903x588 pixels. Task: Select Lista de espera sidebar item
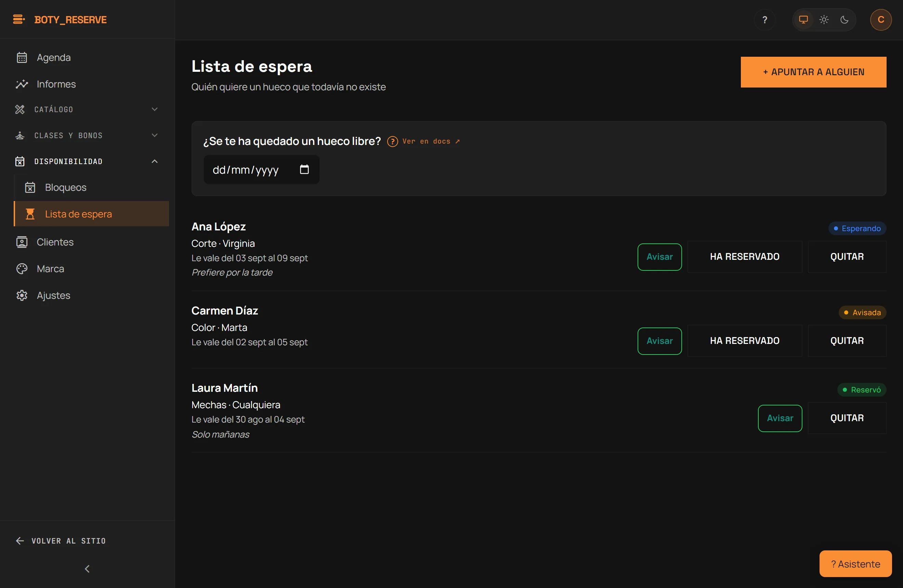[91, 214]
